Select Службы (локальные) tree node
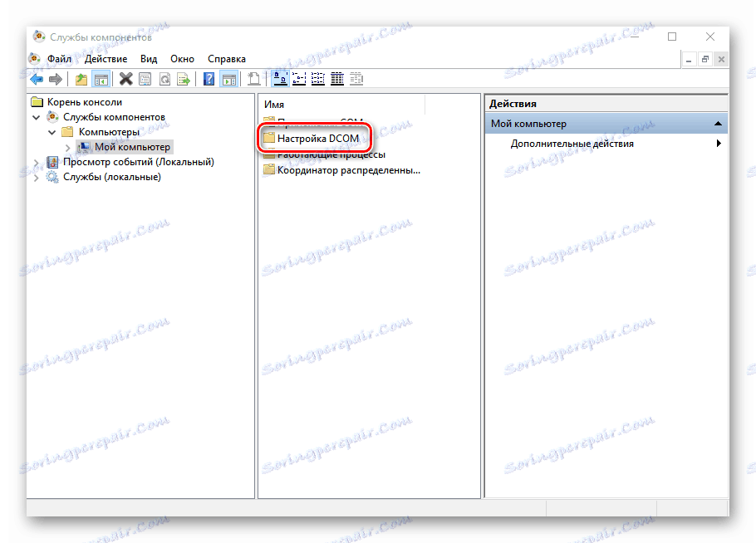 (x=112, y=177)
